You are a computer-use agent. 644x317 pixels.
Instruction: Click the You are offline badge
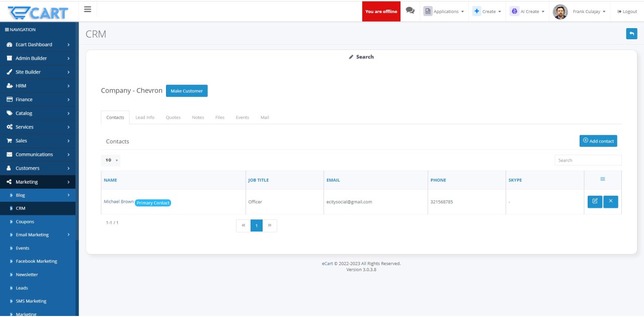(381, 11)
